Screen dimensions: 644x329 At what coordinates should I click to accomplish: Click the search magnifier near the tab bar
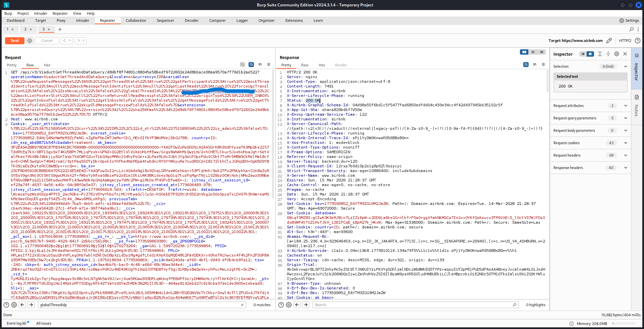pos(631,29)
